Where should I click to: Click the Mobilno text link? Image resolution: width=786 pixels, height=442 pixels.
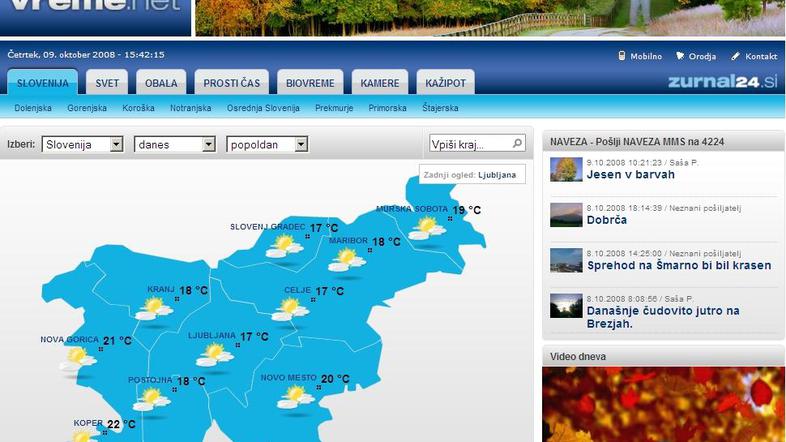(646, 56)
